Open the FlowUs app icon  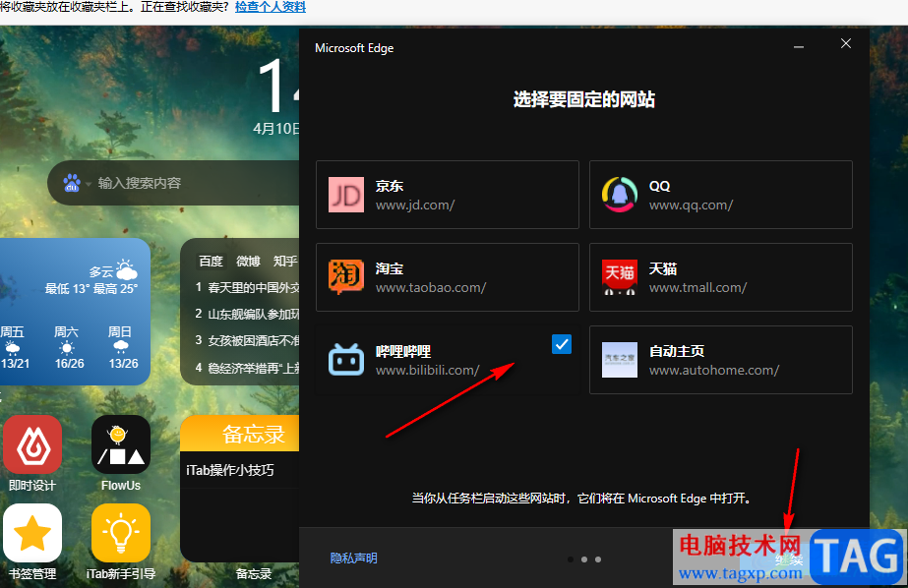120,444
